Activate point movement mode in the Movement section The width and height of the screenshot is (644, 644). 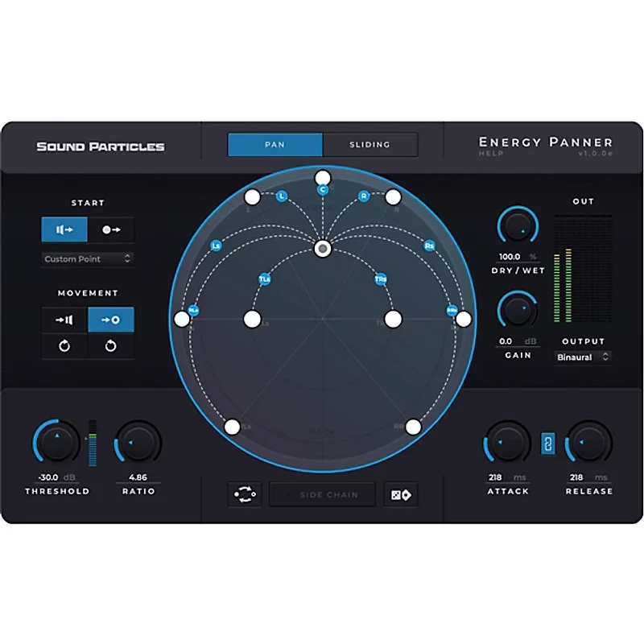coord(110,320)
